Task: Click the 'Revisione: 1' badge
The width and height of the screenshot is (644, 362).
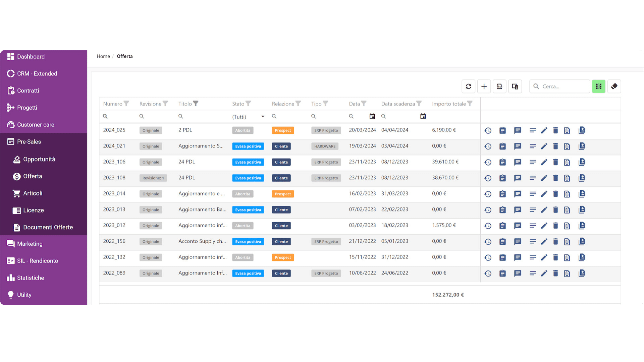Action: point(153,178)
